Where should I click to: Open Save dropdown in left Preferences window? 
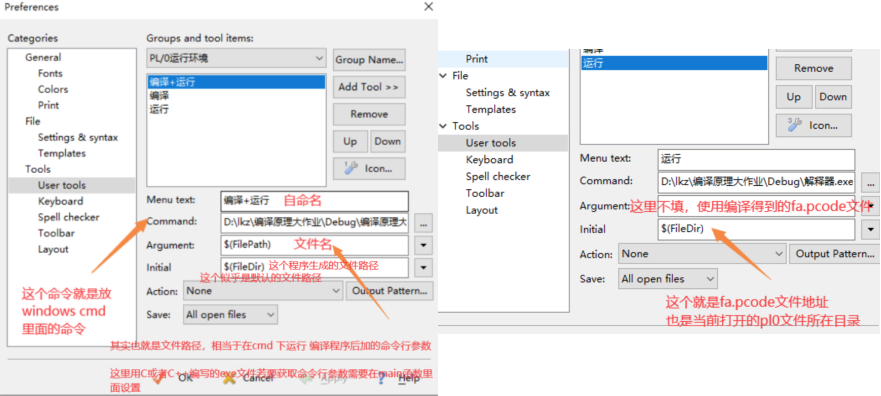tap(230, 315)
